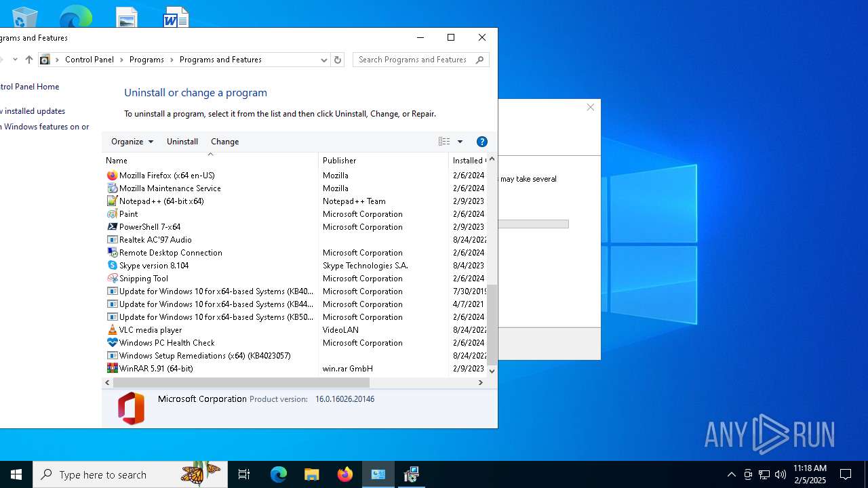Click Programs and Features breadcrumb
Image resolution: width=868 pixels, height=488 pixels.
point(220,60)
